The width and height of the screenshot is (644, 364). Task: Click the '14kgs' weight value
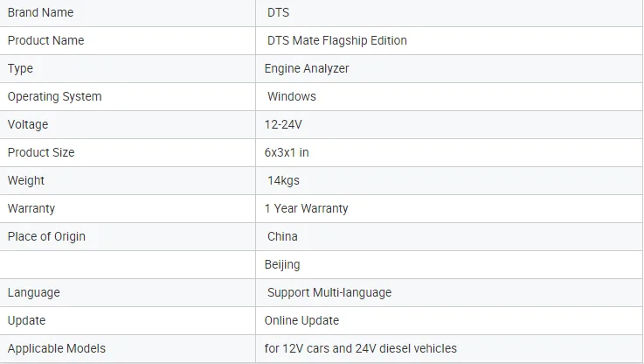tap(283, 180)
